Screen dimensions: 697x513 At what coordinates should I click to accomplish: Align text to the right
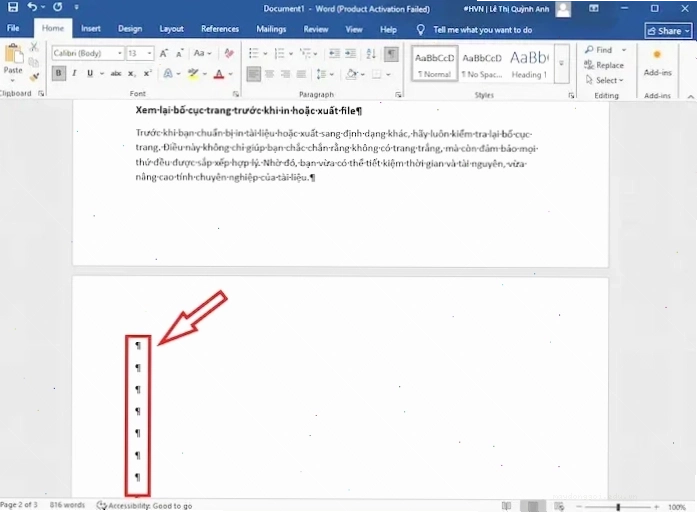[x=285, y=74]
